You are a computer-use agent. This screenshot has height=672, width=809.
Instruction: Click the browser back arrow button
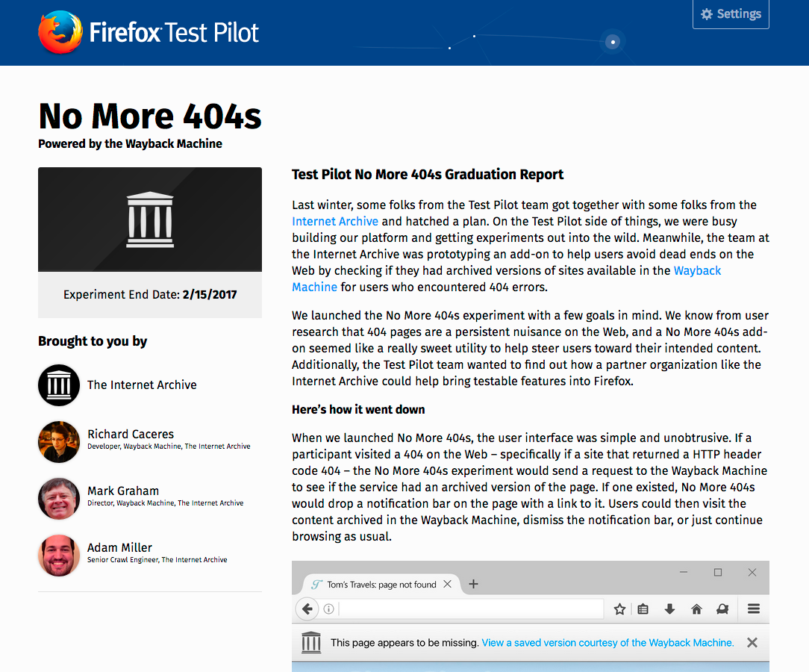tap(307, 609)
